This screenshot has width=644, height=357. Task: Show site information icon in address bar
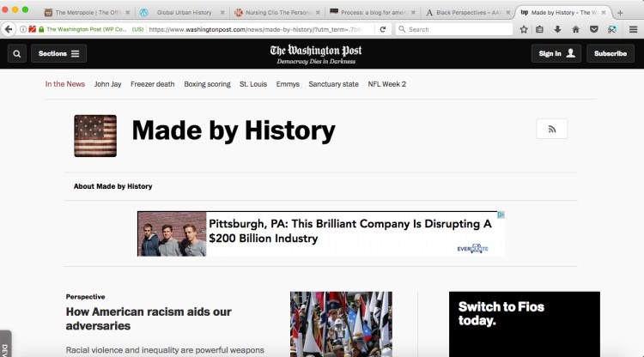pos(23,29)
